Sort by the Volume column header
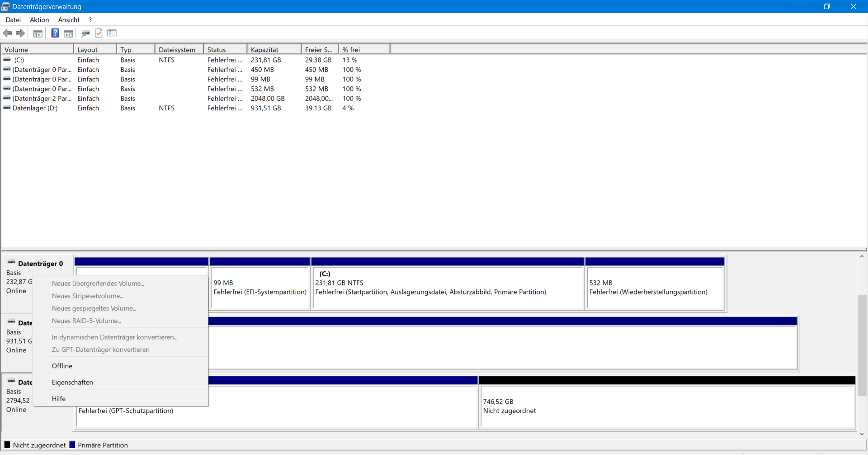868x455 pixels. tap(37, 50)
